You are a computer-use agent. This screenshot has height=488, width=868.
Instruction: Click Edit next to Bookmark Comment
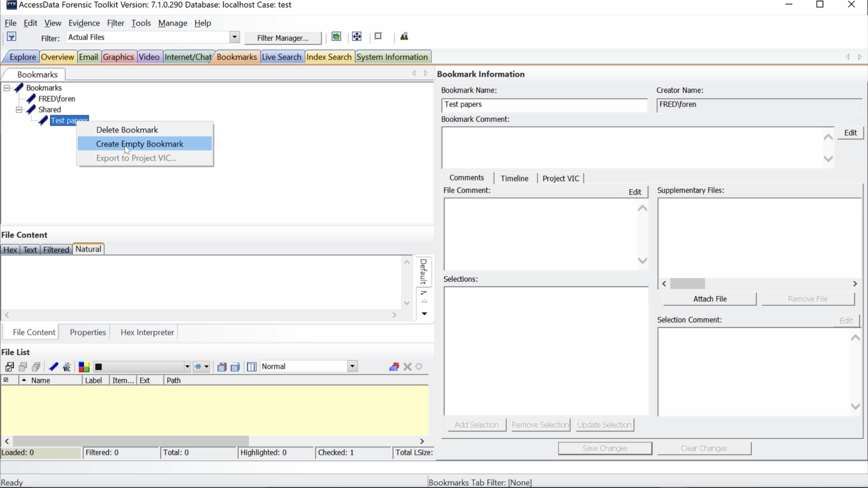[851, 133]
